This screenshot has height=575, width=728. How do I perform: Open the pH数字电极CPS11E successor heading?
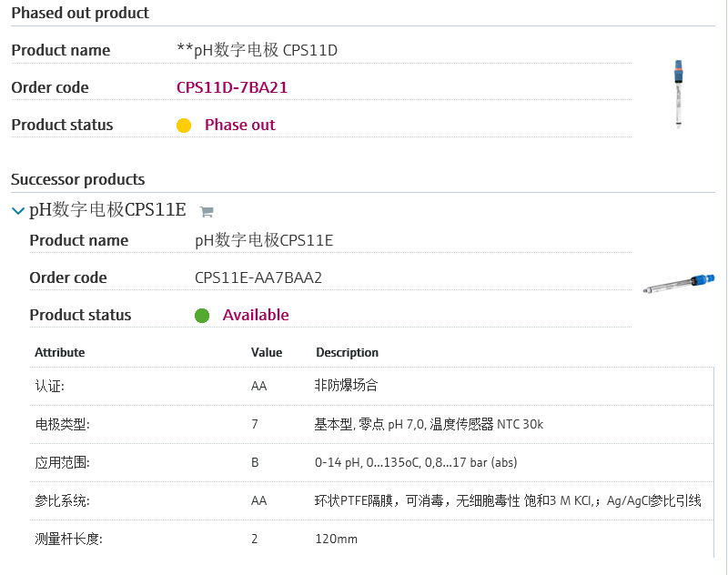coord(107,210)
